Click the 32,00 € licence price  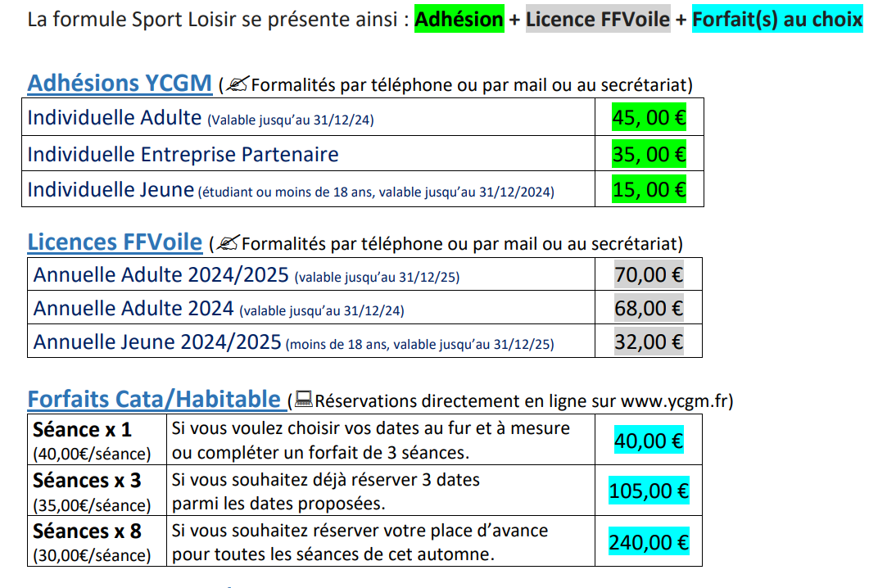(649, 341)
